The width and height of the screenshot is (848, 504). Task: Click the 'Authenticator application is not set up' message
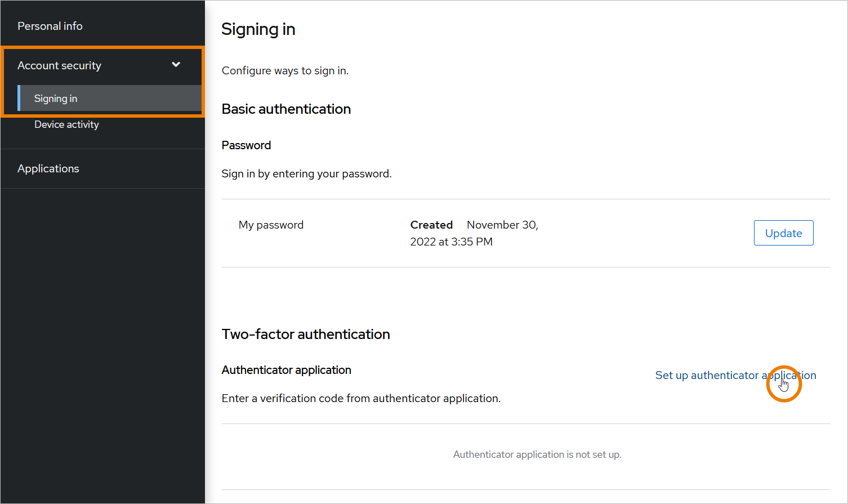click(537, 454)
